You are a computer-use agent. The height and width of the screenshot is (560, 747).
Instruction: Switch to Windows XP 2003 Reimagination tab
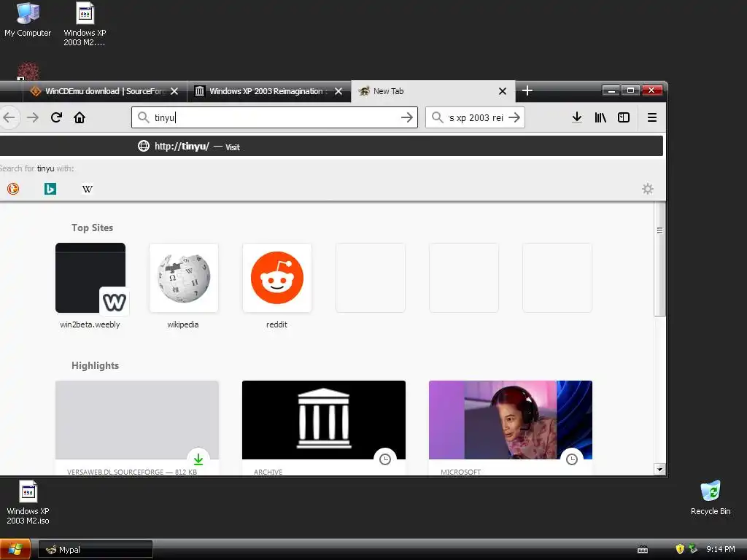click(x=269, y=91)
